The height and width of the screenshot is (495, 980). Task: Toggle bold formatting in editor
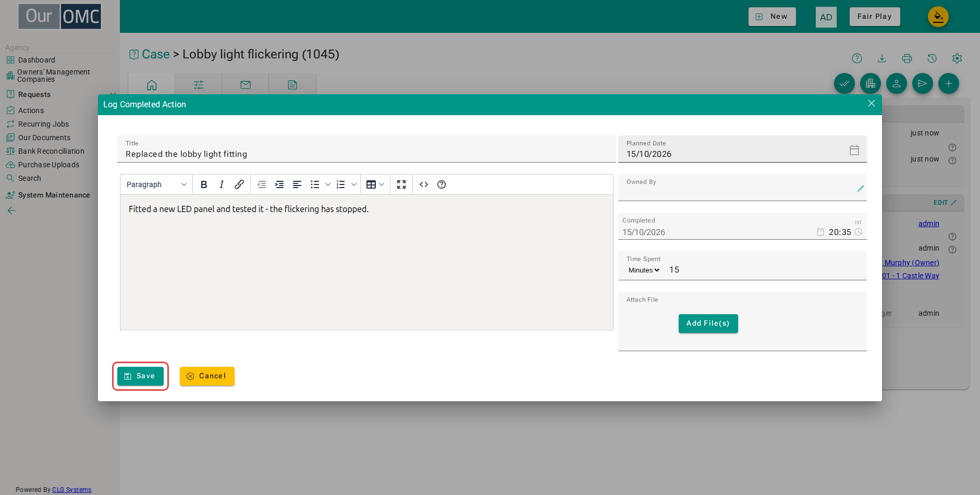204,184
